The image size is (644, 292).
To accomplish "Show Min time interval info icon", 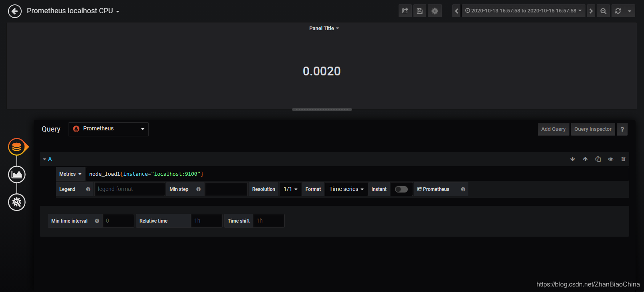I will [x=97, y=221].
